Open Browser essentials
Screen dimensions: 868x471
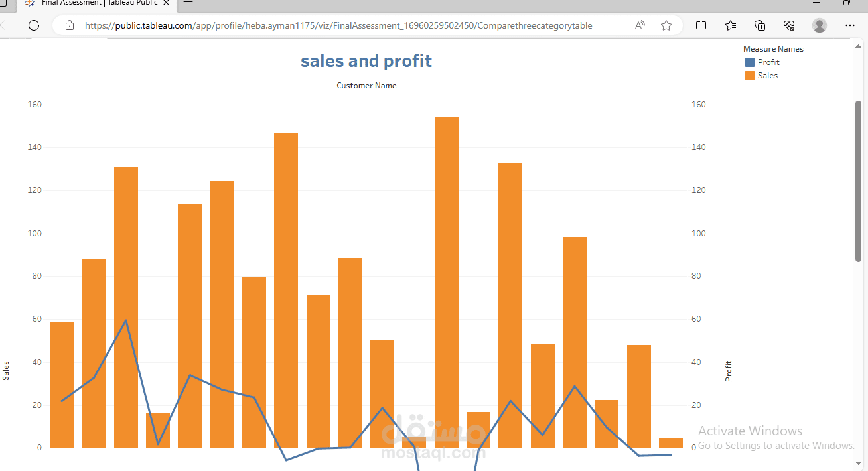(x=789, y=25)
